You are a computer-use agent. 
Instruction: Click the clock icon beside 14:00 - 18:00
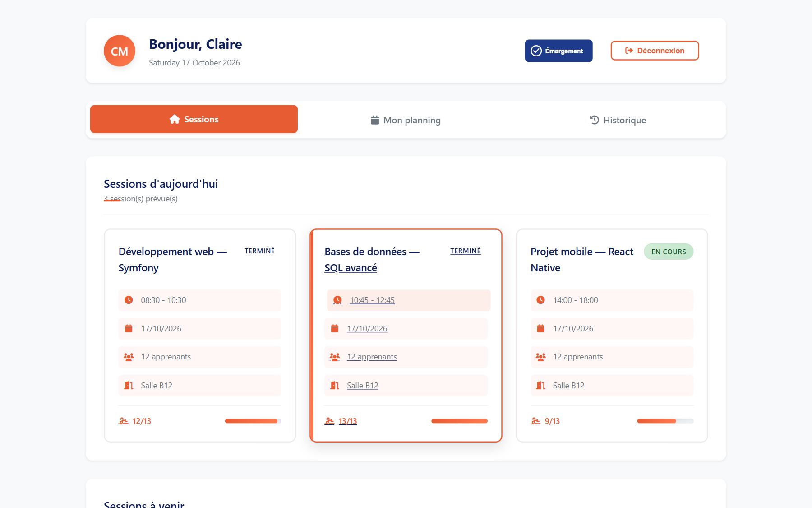(x=540, y=300)
